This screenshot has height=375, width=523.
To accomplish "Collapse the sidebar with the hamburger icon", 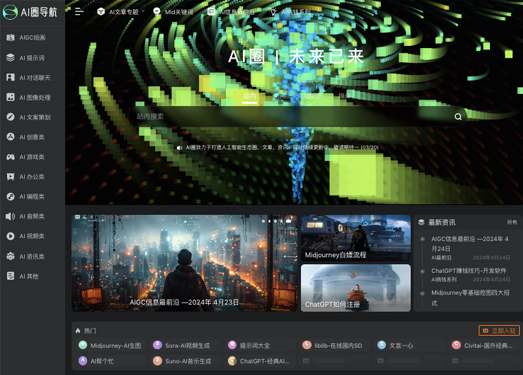I will 79,12.
